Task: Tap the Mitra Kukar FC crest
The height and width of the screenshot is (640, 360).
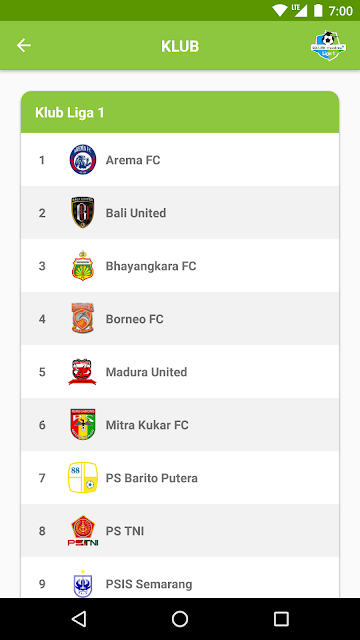Action: [83, 425]
